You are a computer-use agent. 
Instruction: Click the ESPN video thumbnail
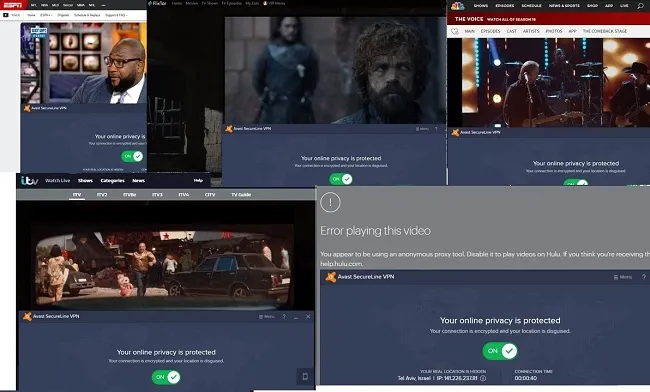click(x=83, y=63)
